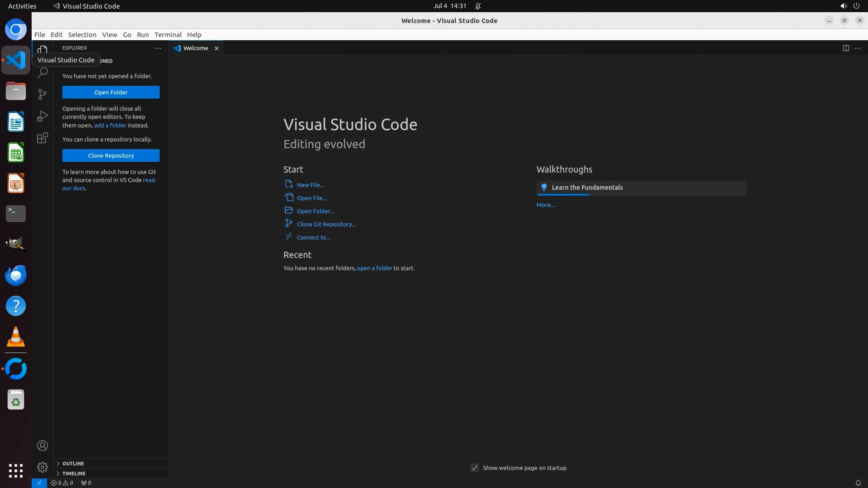Click errors and warnings status indicator
The image size is (868, 488).
pos(62,483)
